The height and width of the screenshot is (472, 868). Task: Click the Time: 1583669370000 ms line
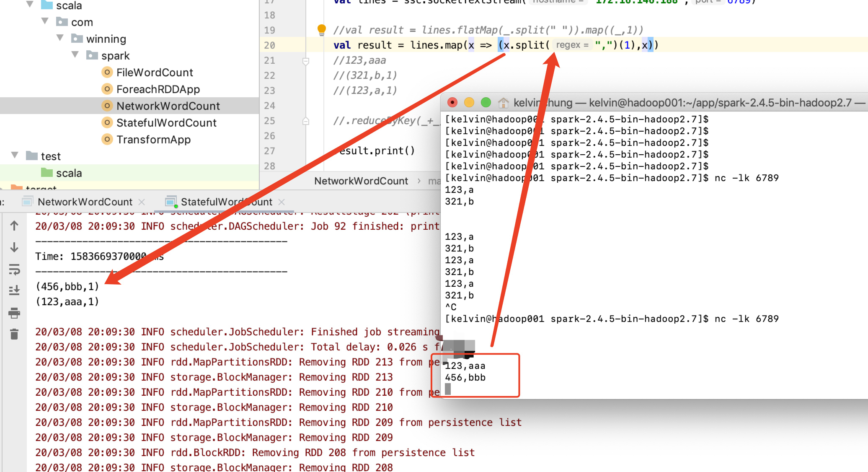pos(99,257)
